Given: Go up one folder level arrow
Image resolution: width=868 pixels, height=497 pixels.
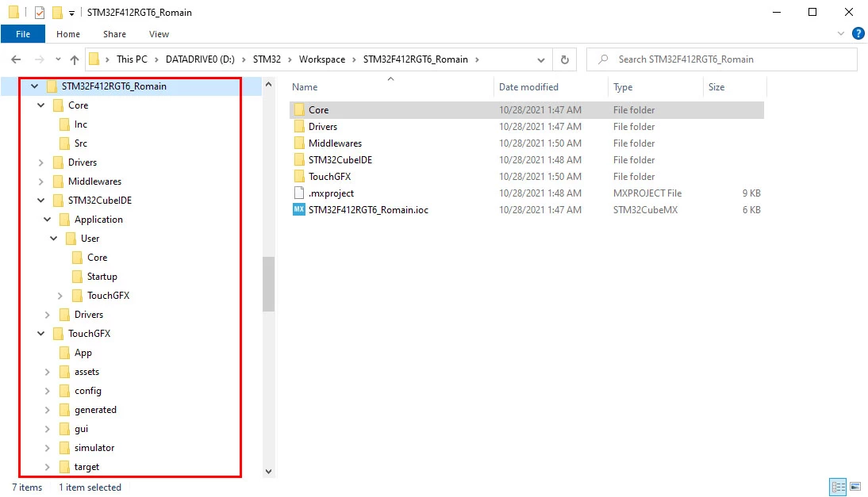Looking at the screenshot, I should pos(74,59).
